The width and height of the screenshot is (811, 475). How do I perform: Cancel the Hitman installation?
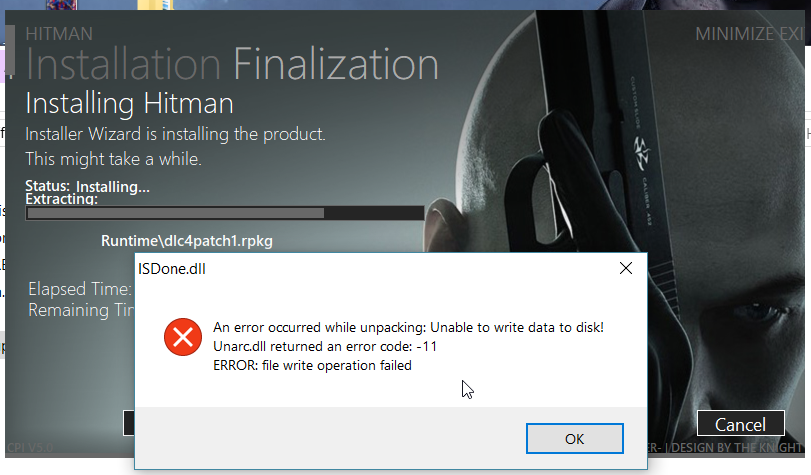(740, 424)
